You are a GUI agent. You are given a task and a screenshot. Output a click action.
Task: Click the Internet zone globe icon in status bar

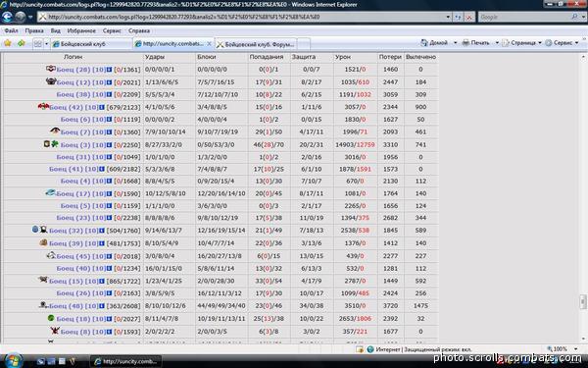click(370, 349)
